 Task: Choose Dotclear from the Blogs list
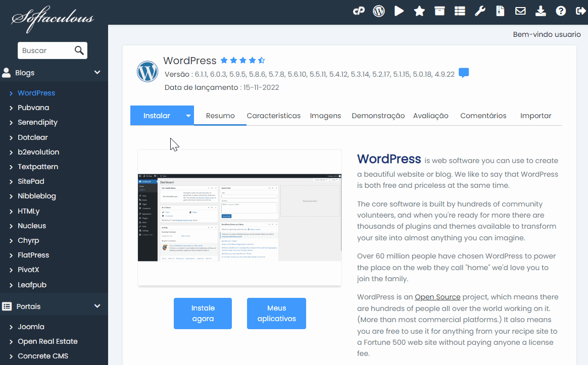click(x=33, y=137)
